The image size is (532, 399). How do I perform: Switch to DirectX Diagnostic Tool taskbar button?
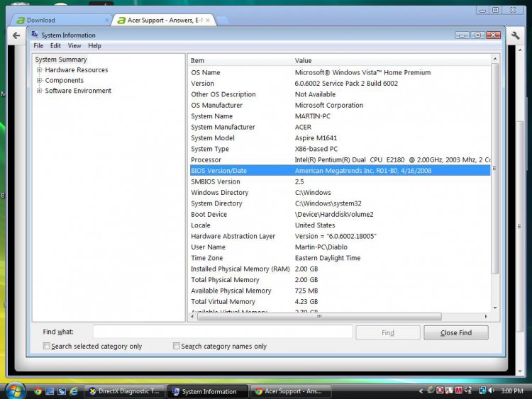click(125, 391)
